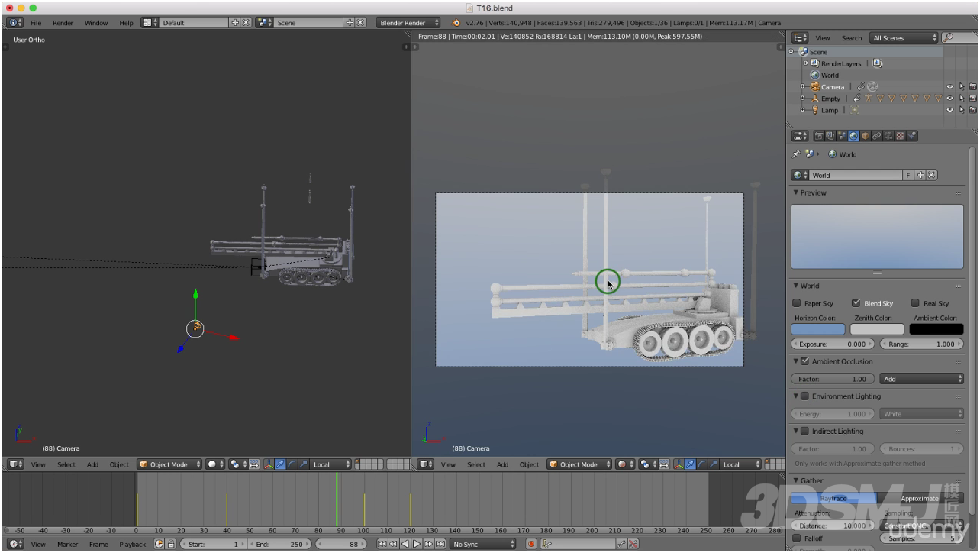The height and width of the screenshot is (553, 980).
Task: Open the Render properties tab
Action: tap(819, 136)
